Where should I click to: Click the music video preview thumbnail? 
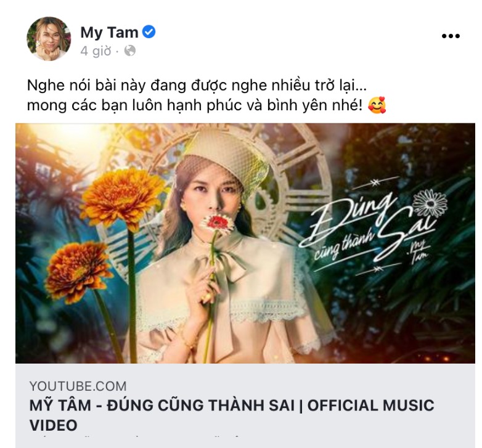tap(245, 243)
